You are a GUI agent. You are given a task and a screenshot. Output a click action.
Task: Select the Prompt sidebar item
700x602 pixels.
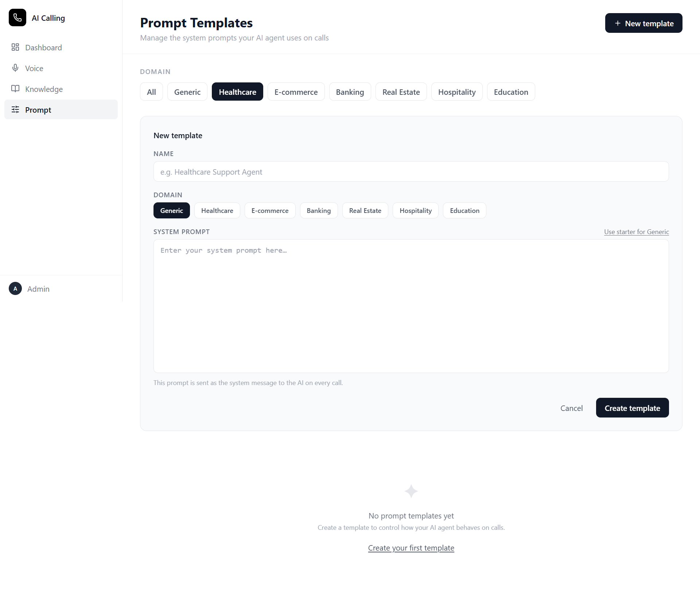tap(61, 110)
